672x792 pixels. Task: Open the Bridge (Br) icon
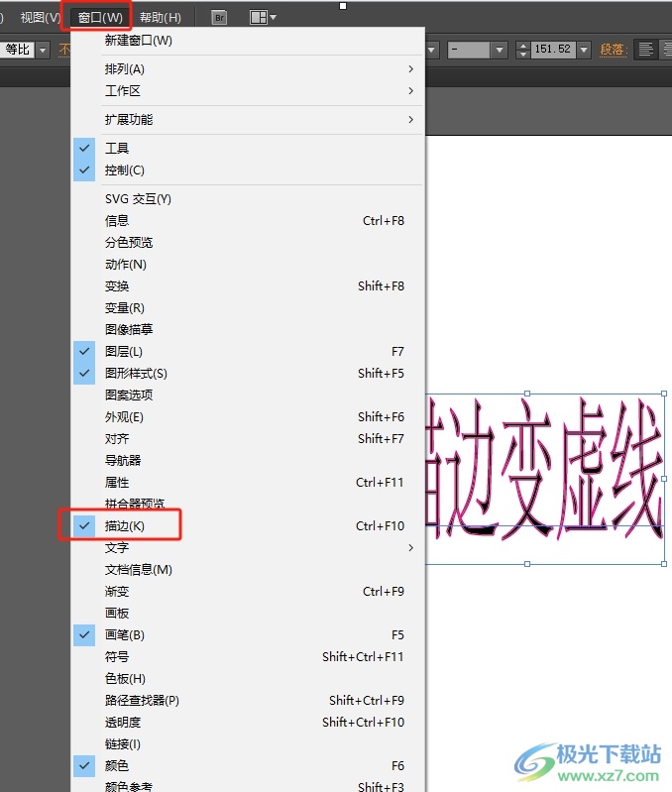pos(219,18)
